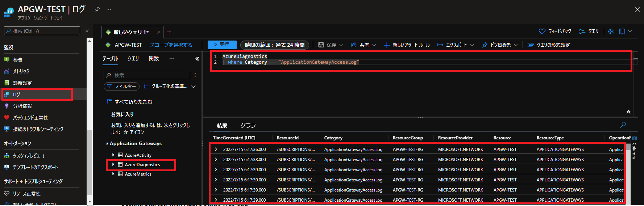Click フィードバック heart button
Image resolution: width=644 pixels, height=206 pixels.
[555, 31]
